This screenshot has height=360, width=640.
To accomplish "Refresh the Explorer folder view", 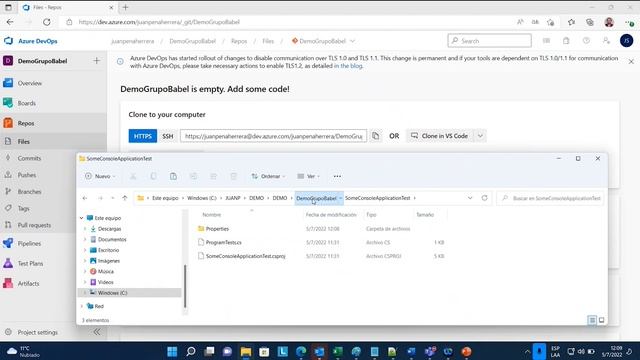I will (484, 198).
